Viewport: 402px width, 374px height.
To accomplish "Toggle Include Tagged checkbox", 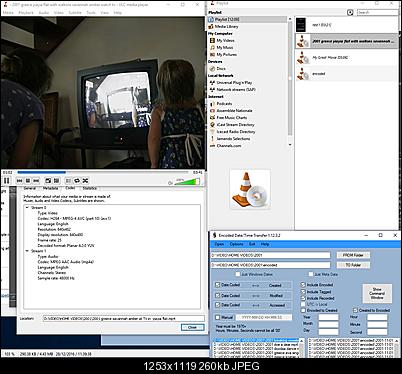I will tap(303, 291).
